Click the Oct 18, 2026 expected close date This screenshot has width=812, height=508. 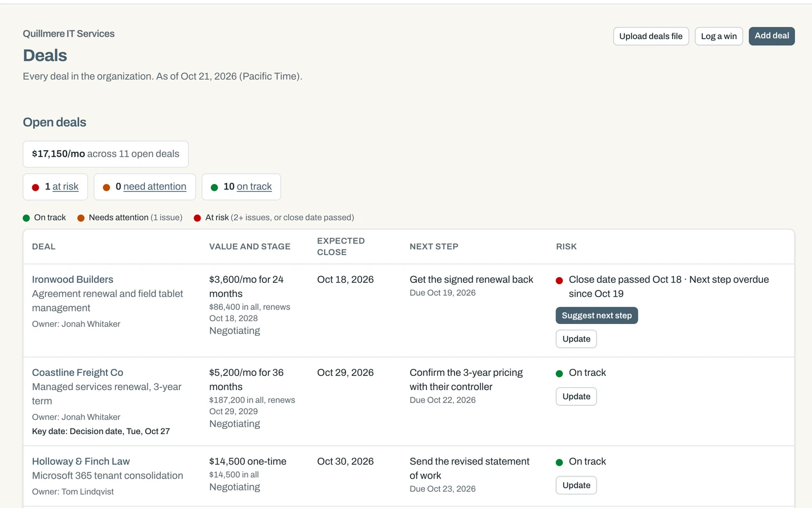click(x=345, y=279)
